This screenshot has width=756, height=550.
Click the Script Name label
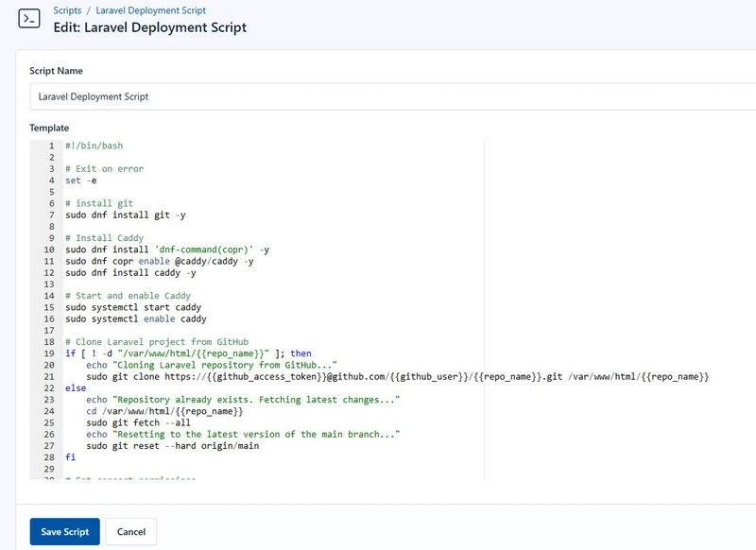[56, 71]
